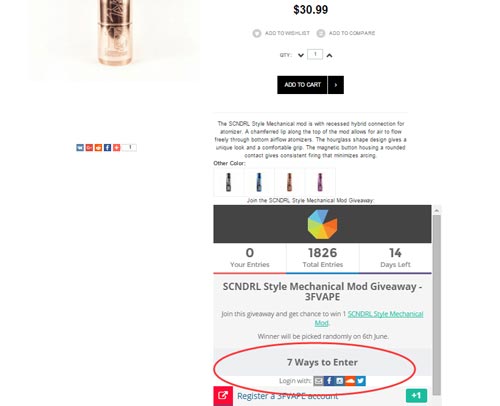500x406 pixels.
Task: Decrease quantity with down chevron
Action: (x=301, y=55)
